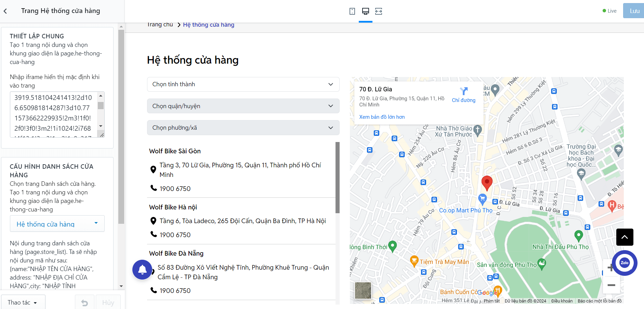Viewport: 644px width, 309px height.
Task: Open the map Điều khoản terms link
Action: [562, 301]
